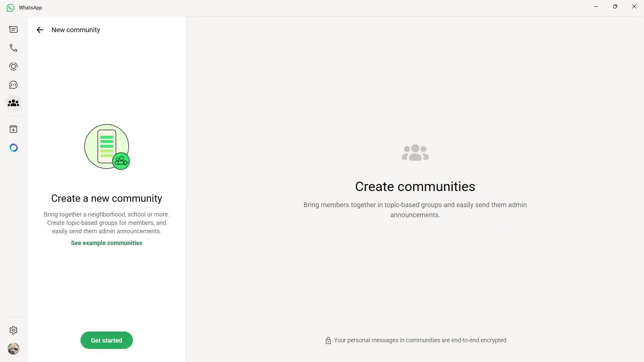Open the Archived chats
Screen dimensions: 644x362
pyautogui.click(x=13, y=129)
